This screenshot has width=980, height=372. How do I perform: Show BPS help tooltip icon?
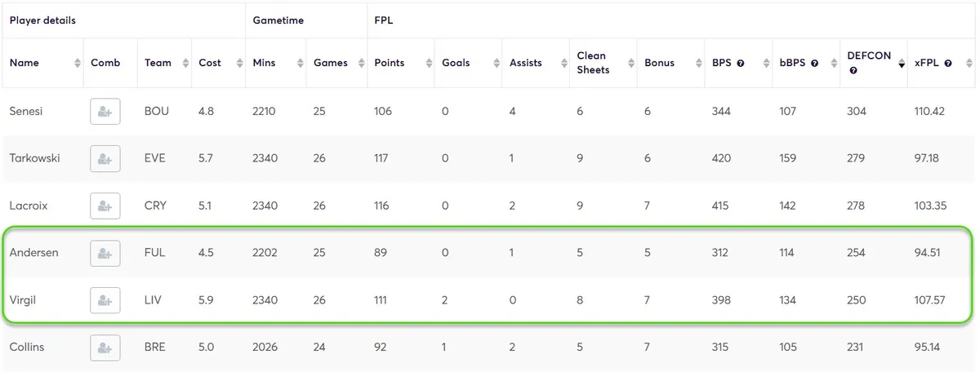pyautogui.click(x=740, y=64)
